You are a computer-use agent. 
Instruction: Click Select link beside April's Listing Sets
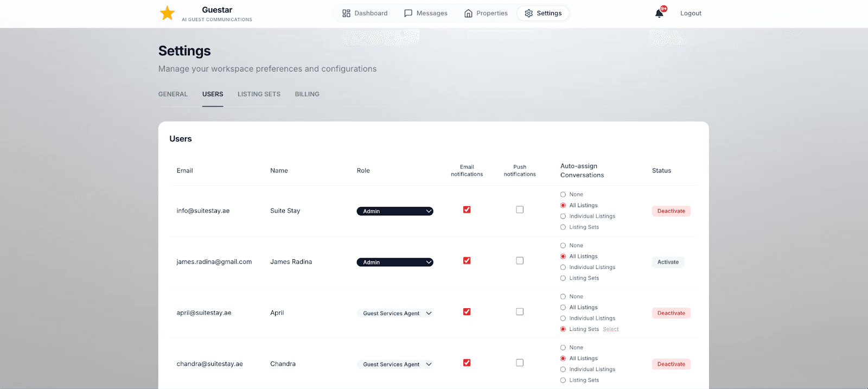point(610,329)
